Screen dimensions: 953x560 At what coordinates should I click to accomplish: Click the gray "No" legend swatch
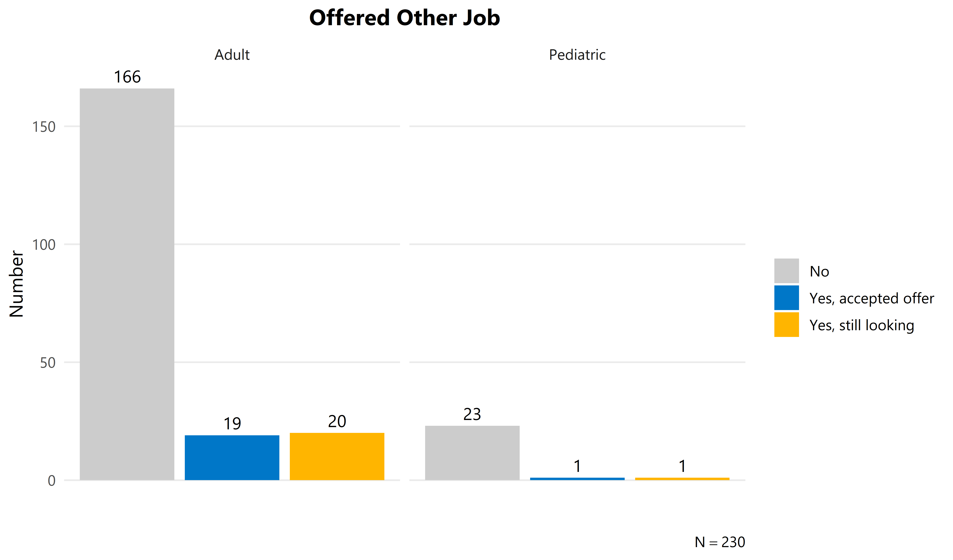pyautogui.click(x=786, y=271)
